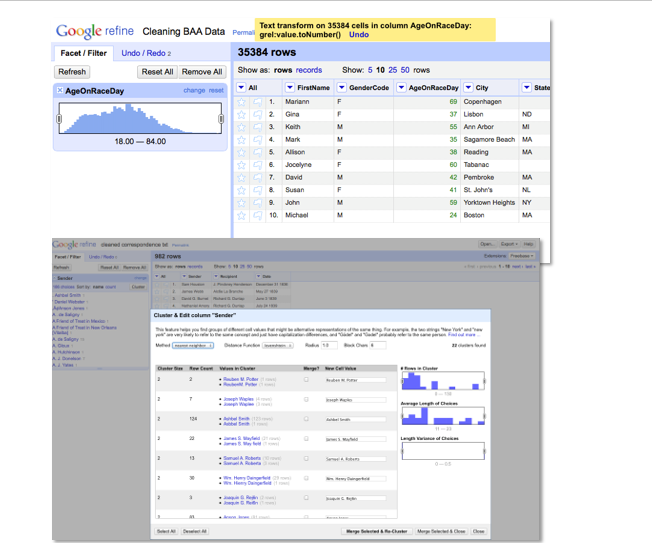Click Merge Selected & Close
The height and width of the screenshot is (543, 652).
pyautogui.click(x=441, y=531)
